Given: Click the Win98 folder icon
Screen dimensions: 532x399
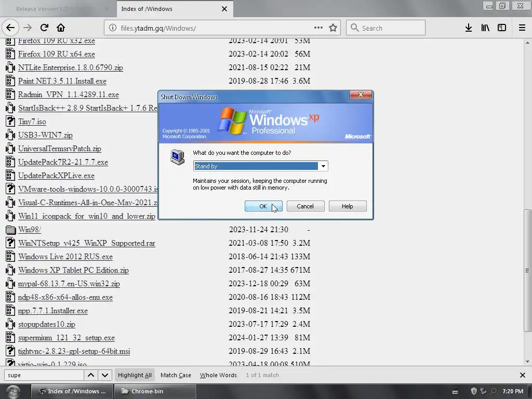Looking at the screenshot, I should (x=10, y=230).
